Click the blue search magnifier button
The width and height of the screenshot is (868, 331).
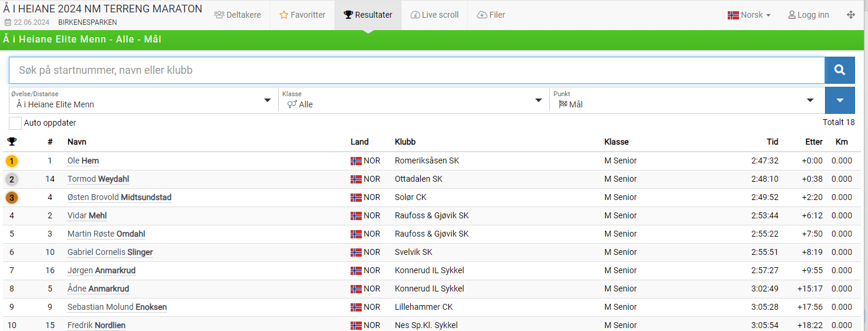point(839,70)
